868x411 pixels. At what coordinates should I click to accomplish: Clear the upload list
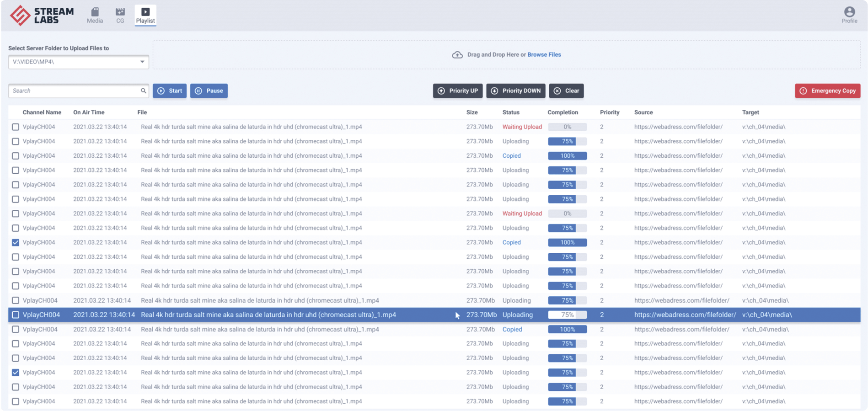pos(566,91)
